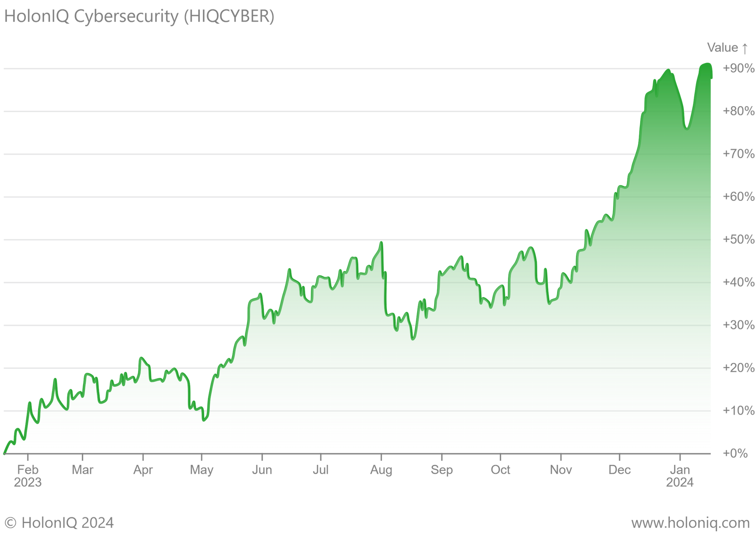Click the Jan 2024 x-axis tick label
This screenshot has height=560, width=755.
pyautogui.click(x=680, y=476)
